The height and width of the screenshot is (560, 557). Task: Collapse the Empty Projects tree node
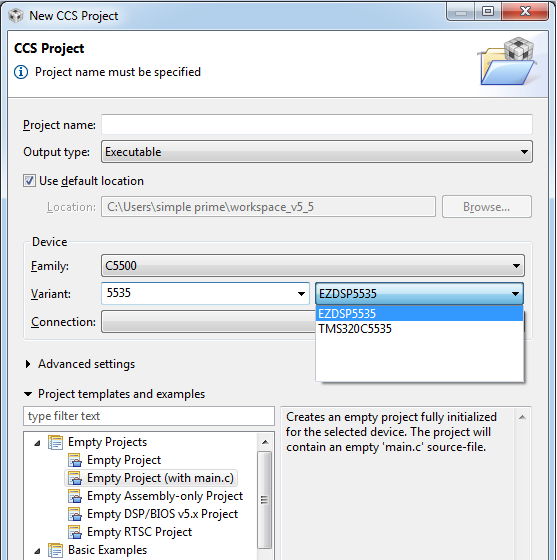click(x=37, y=443)
